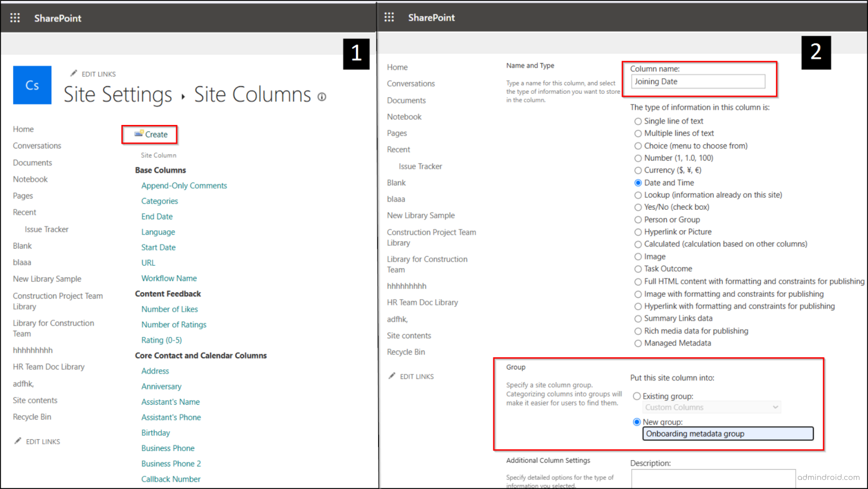This screenshot has height=489, width=868.
Task: Select the Existing group radio option
Action: [x=637, y=396]
